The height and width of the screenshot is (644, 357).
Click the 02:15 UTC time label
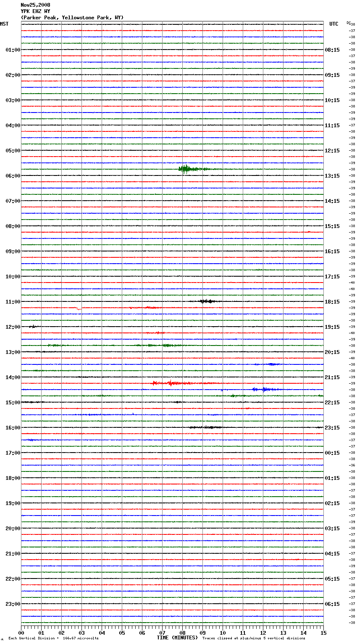(x=332, y=503)
